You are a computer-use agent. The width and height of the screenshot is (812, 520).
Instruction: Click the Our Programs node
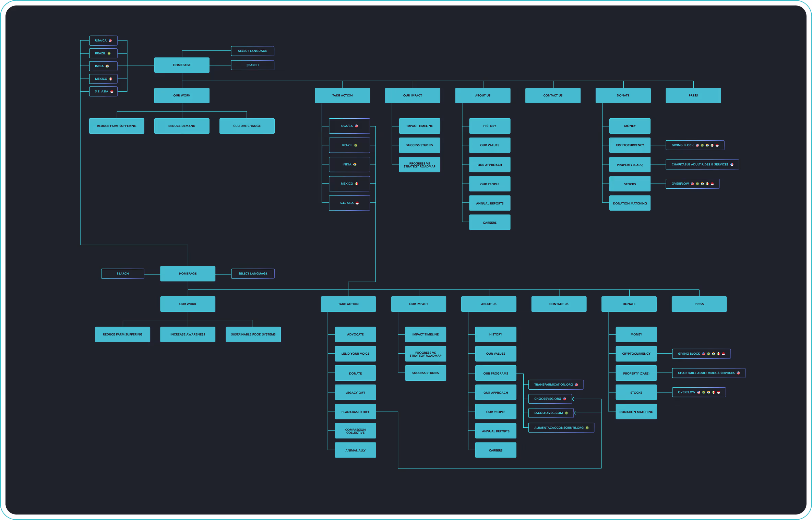(495, 373)
